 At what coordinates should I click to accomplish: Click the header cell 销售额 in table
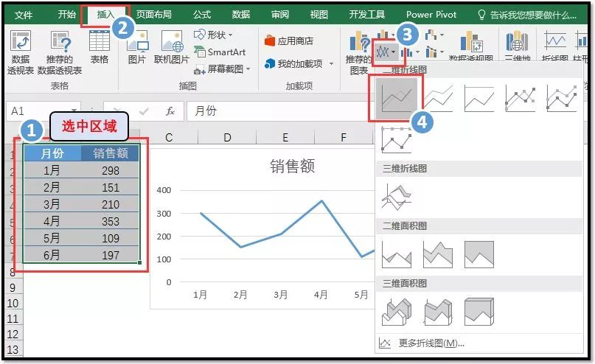[111, 153]
